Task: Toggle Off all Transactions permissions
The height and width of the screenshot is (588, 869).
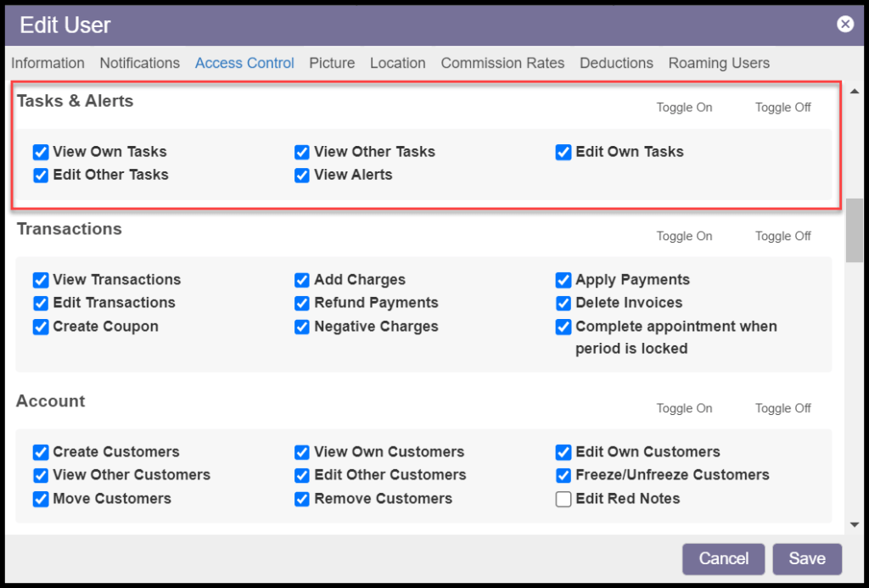Action: [x=782, y=236]
